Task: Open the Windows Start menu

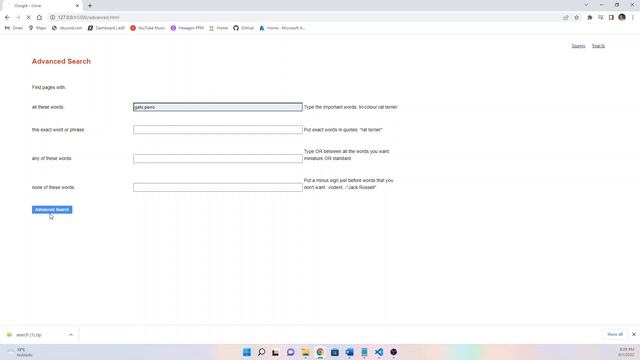Action: (x=247, y=352)
